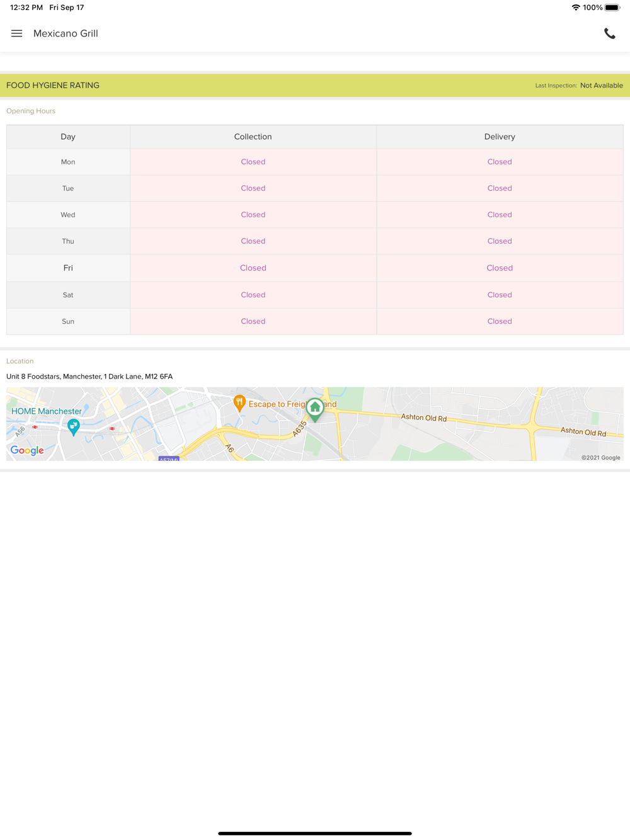
Task: Select the Fri row day cell
Action: click(68, 268)
